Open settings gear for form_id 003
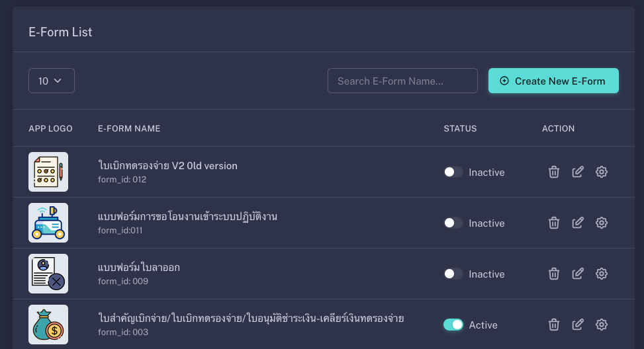The width and height of the screenshot is (644, 349). (602, 325)
